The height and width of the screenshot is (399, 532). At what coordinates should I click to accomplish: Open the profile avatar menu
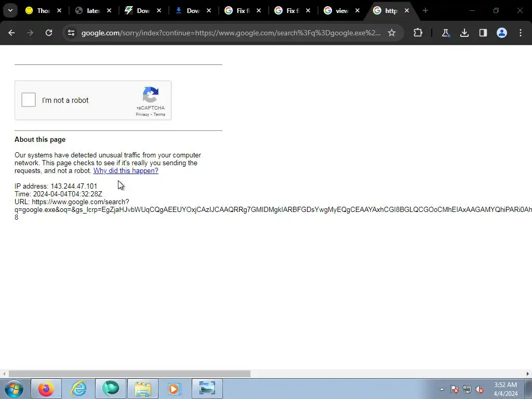pyautogui.click(x=502, y=33)
